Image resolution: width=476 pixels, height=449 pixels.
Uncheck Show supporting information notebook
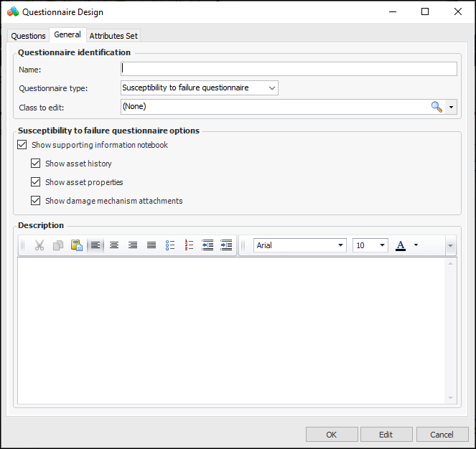click(x=22, y=145)
